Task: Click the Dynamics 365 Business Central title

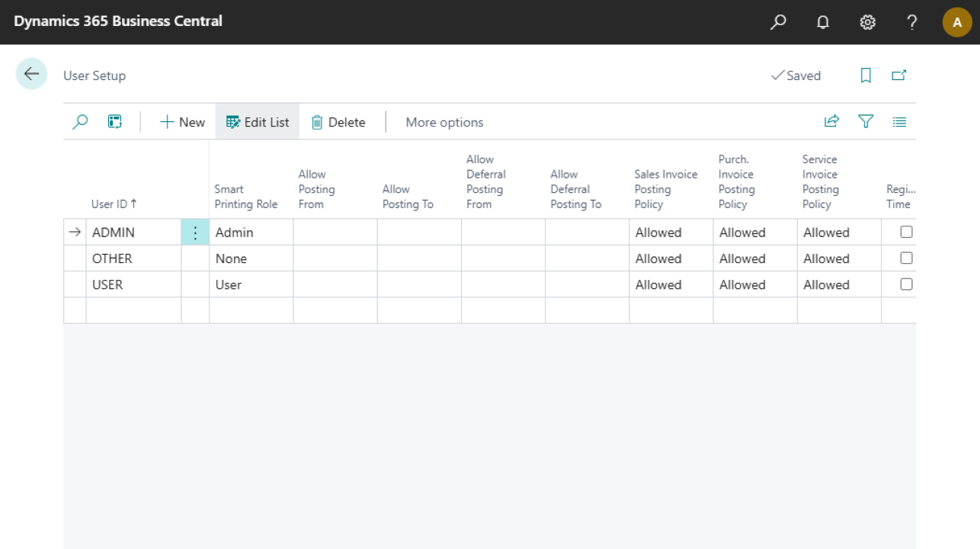Action: [118, 21]
